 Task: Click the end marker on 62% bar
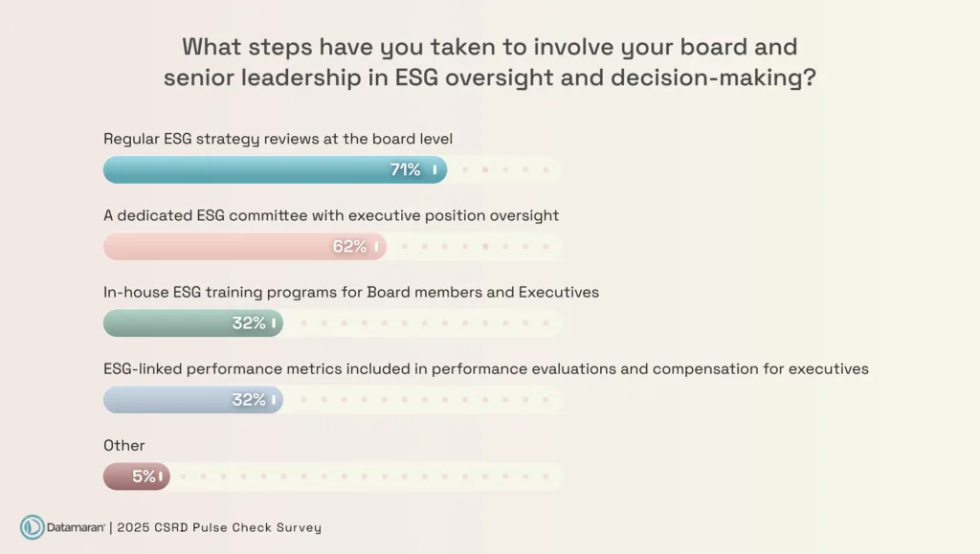(x=376, y=246)
